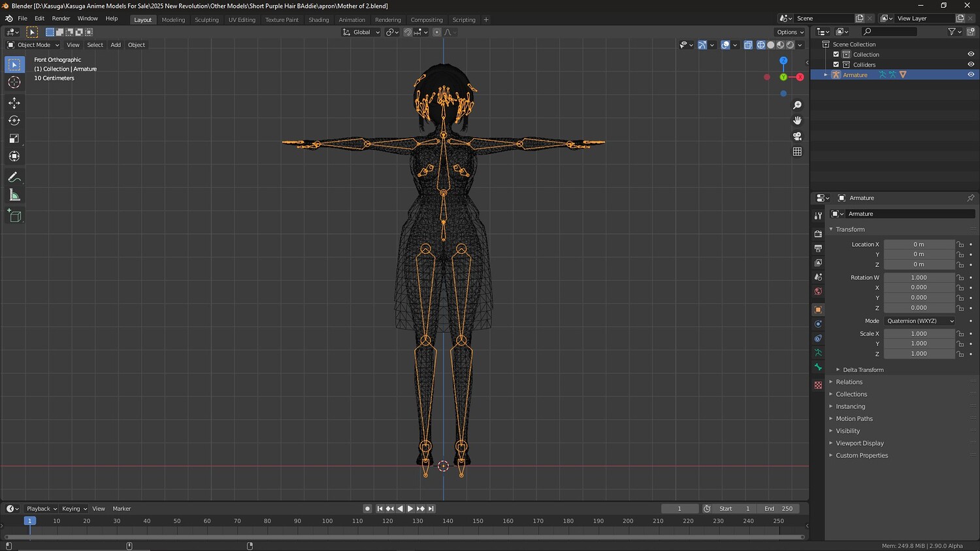Toggle camera view in viewport
Screen dimensions: 980x551
797,136
